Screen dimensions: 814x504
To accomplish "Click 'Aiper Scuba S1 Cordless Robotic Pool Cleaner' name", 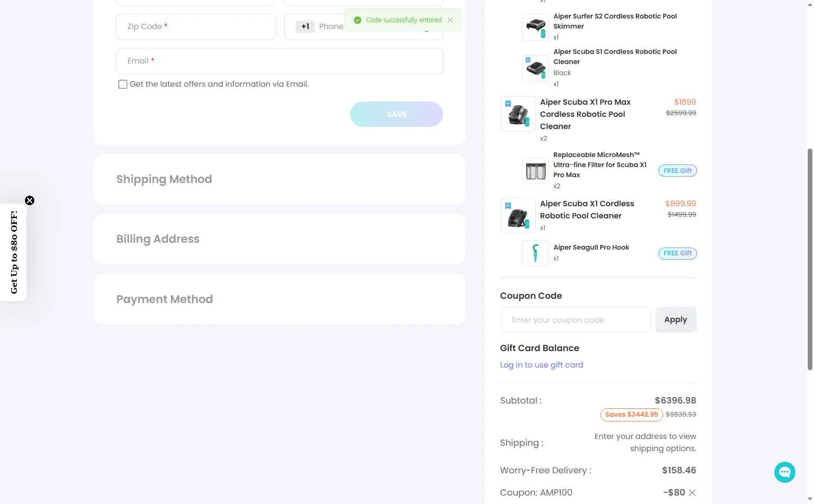I will click(615, 57).
